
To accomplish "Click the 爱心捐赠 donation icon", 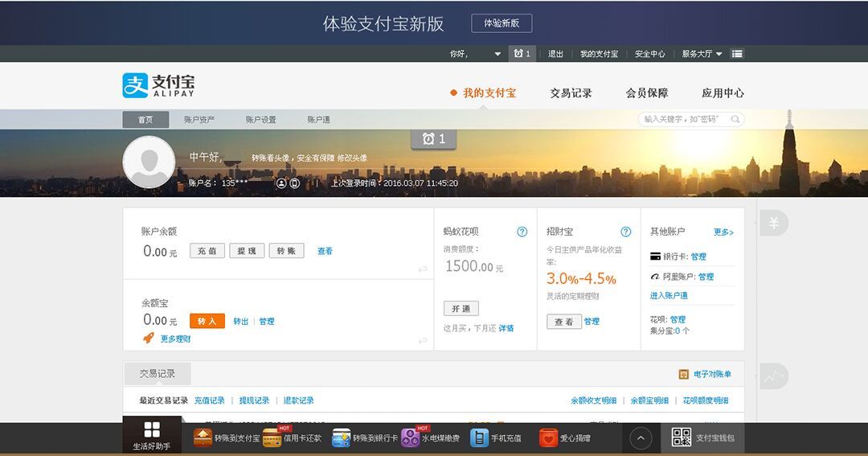I will coord(548,438).
